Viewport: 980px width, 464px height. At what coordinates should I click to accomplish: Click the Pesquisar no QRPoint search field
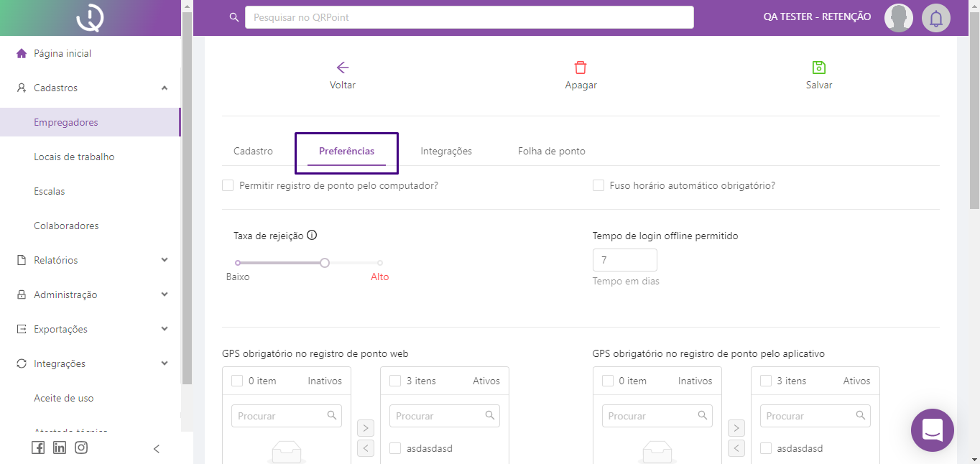point(468,17)
